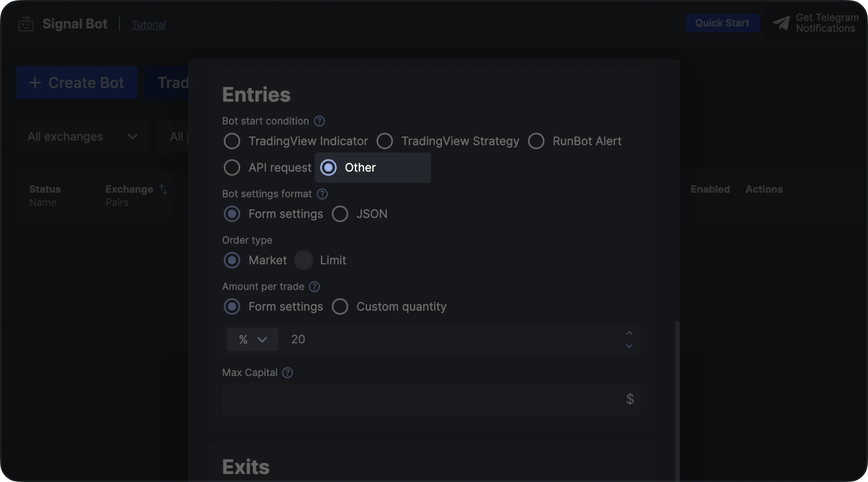Click into the Max Capital input field
Screen dimensions: 868x482
pos(422,399)
